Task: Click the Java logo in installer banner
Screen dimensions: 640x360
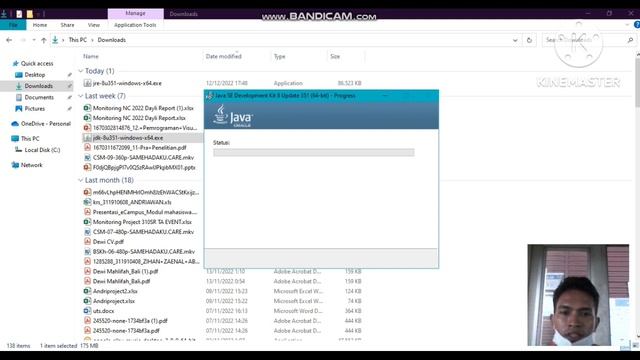Action: coord(233,116)
